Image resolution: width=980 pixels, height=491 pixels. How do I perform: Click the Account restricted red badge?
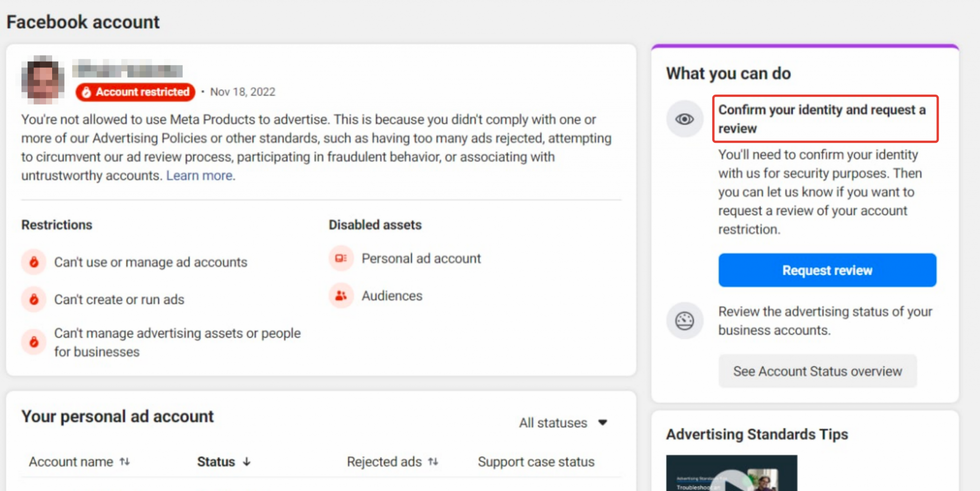pyautogui.click(x=135, y=92)
